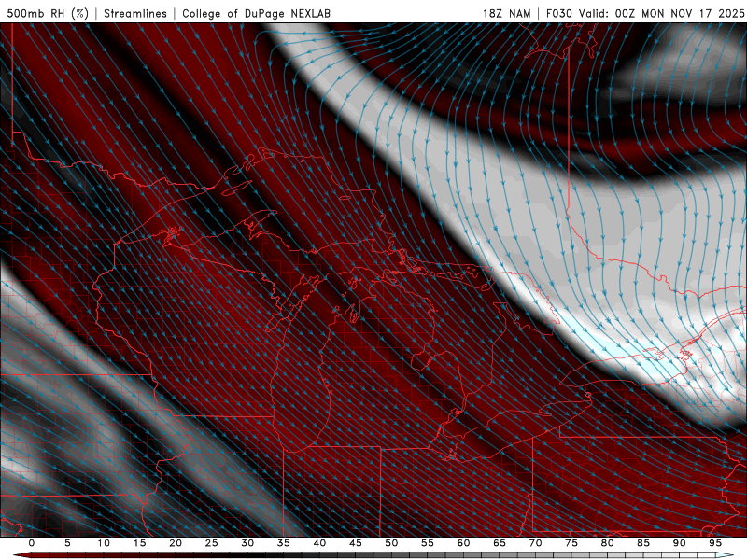747x560 pixels.
Task: Select the "80" color scale label
Action: 607,543
